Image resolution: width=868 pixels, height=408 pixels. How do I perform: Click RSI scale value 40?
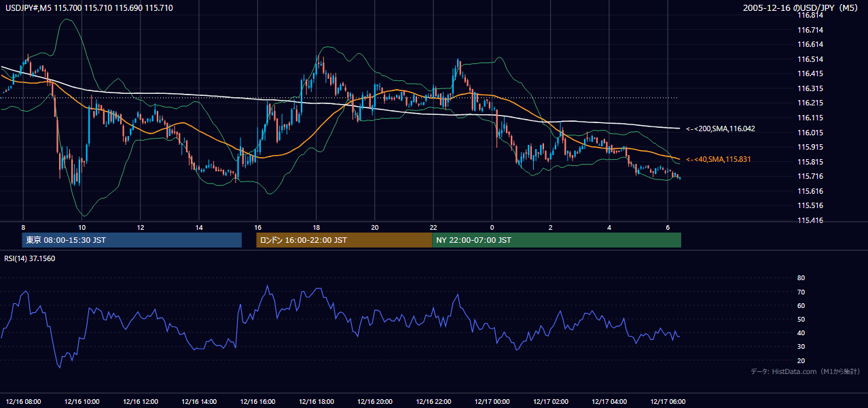pyautogui.click(x=801, y=333)
